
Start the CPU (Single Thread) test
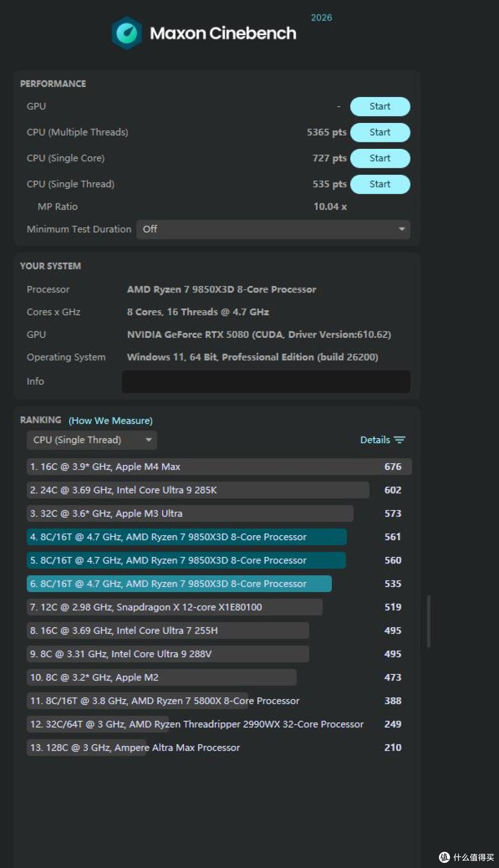(x=380, y=184)
